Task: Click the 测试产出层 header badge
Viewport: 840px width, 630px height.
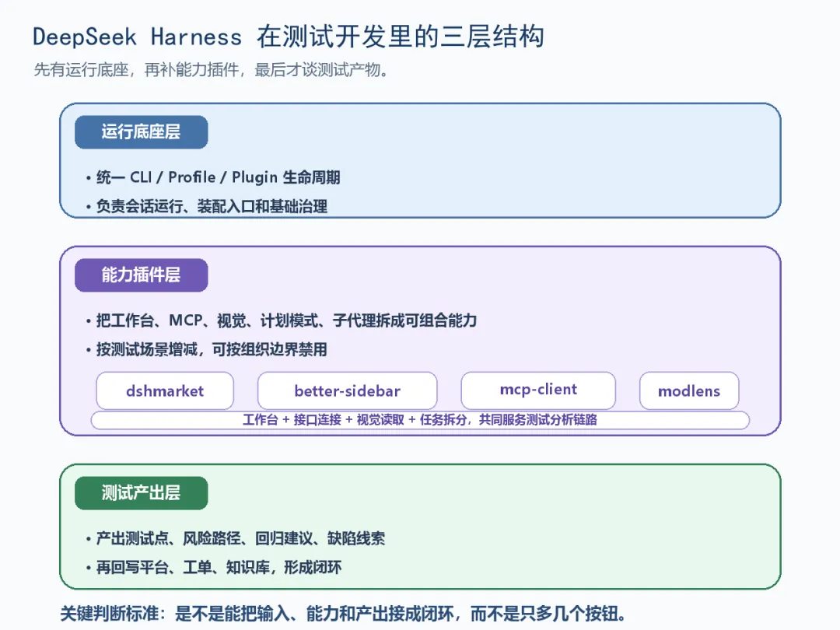Action: coord(142,493)
